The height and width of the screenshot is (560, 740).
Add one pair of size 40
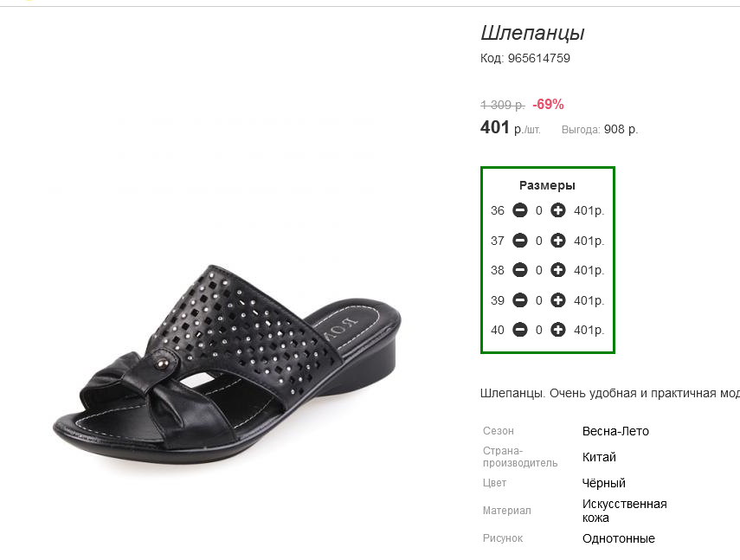(x=558, y=330)
